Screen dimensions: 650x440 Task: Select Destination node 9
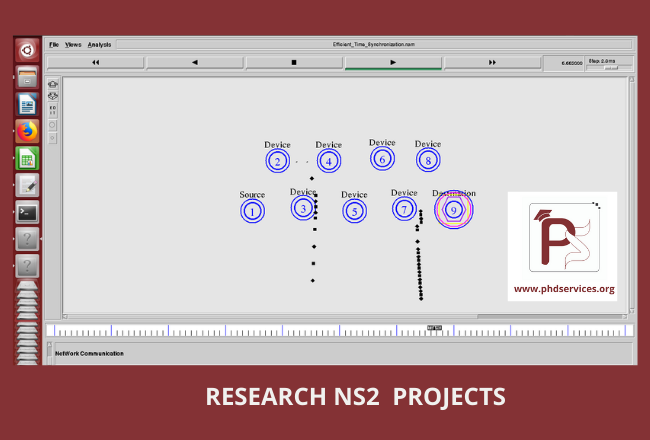[x=454, y=210]
